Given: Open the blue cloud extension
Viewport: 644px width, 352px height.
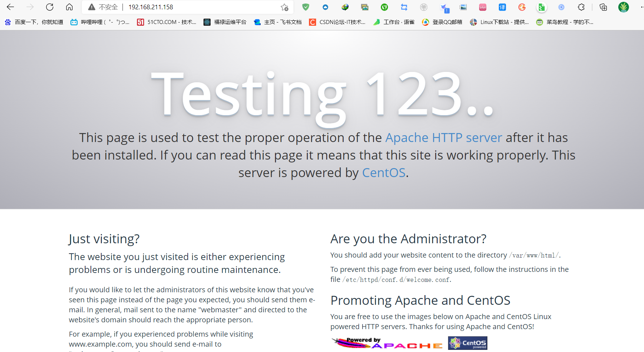Looking at the screenshot, I should tap(325, 7).
